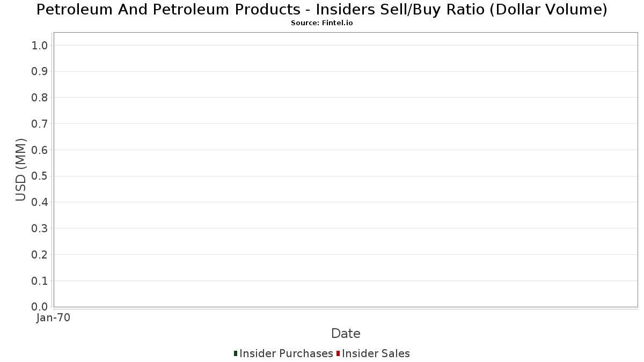
Task: Click the chart title text
Action: coord(322,10)
